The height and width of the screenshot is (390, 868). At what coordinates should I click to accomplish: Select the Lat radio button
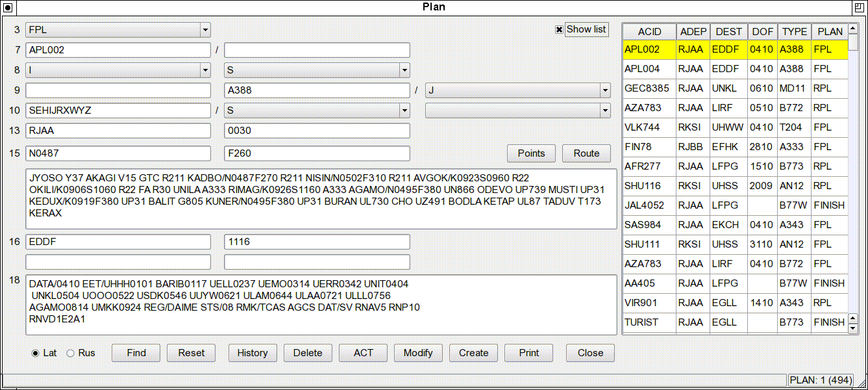(36, 353)
